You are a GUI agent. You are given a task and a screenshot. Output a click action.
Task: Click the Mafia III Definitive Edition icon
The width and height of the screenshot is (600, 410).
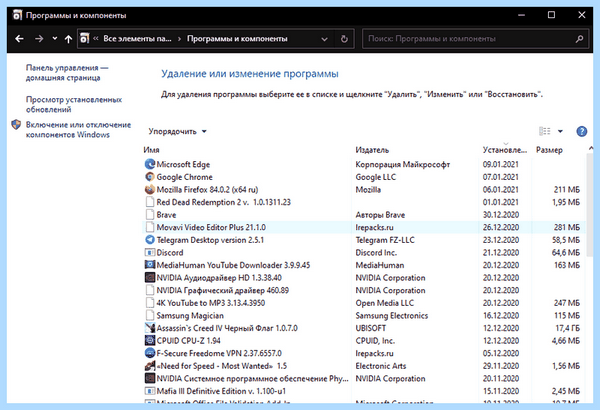pyautogui.click(x=150, y=391)
